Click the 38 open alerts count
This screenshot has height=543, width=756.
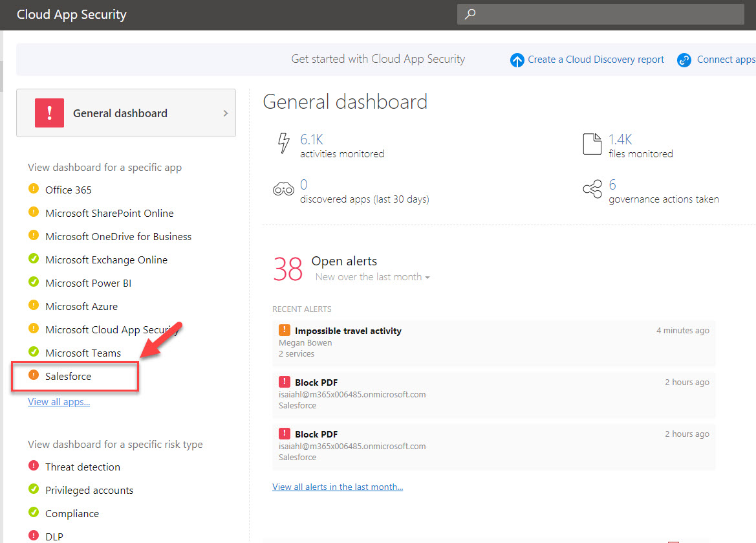click(288, 269)
